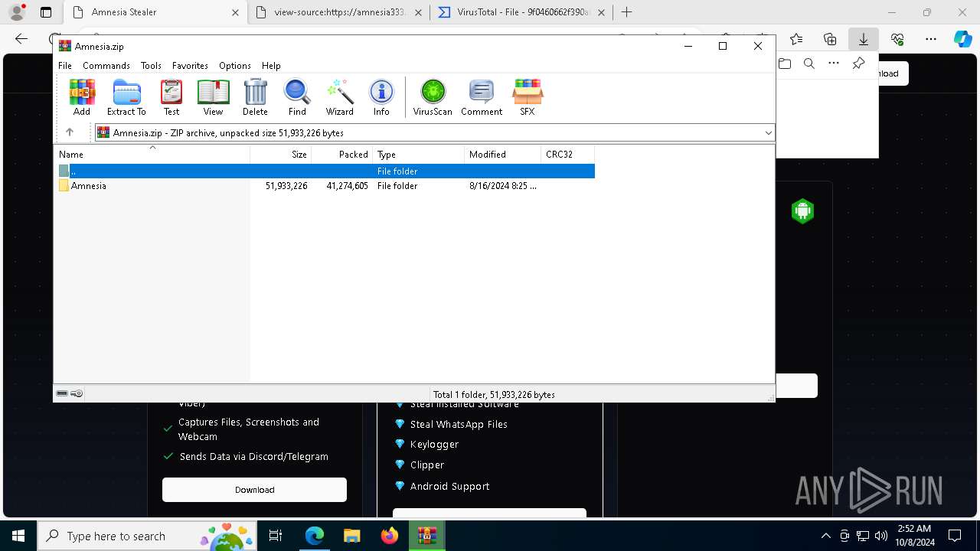Click the green Android icon on webpage
Viewport: 980px width, 551px height.
[802, 210]
